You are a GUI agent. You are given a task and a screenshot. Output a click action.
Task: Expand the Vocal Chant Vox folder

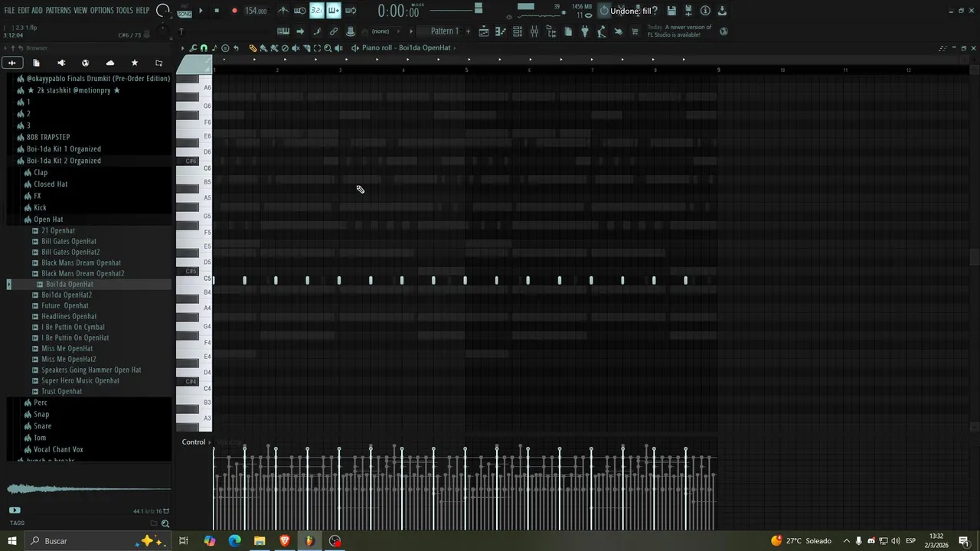pyautogui.click(x=58, y=450)
